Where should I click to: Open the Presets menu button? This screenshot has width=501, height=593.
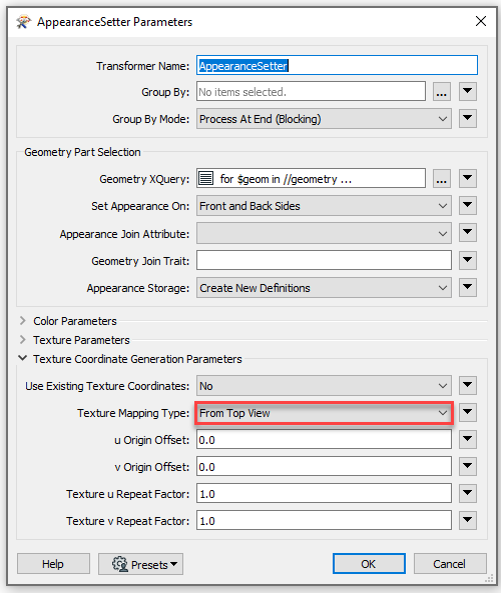[141, 564]
